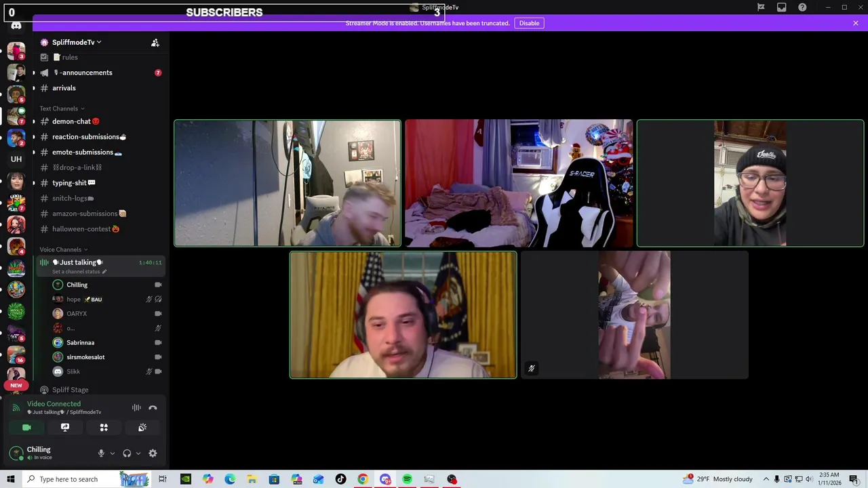Screen dimensions: 868x488
Task: Open the Spliff Stage channel
Action: 100,390
